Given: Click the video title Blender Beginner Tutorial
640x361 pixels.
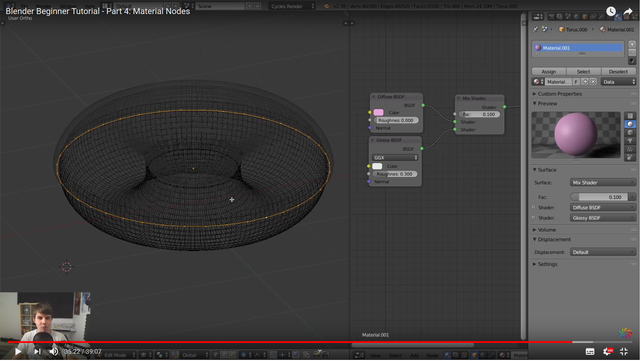Looking at the screenshot, I should pos(98,11).
